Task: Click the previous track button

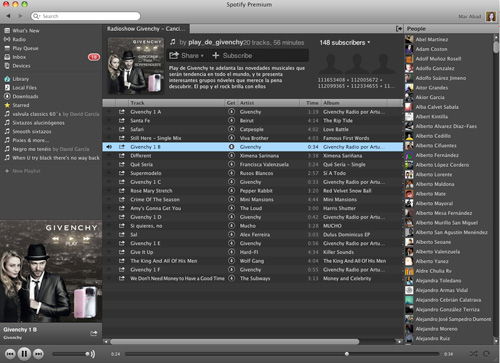Action: tap(10, 354)
